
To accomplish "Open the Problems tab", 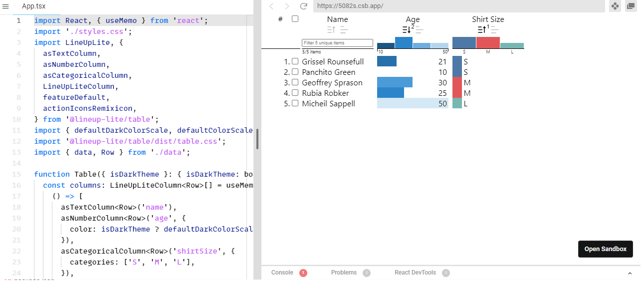I will point(344,273).
